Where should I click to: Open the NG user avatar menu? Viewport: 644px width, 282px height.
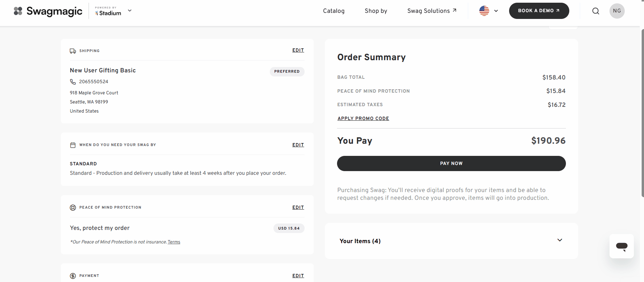pos(617,11)
